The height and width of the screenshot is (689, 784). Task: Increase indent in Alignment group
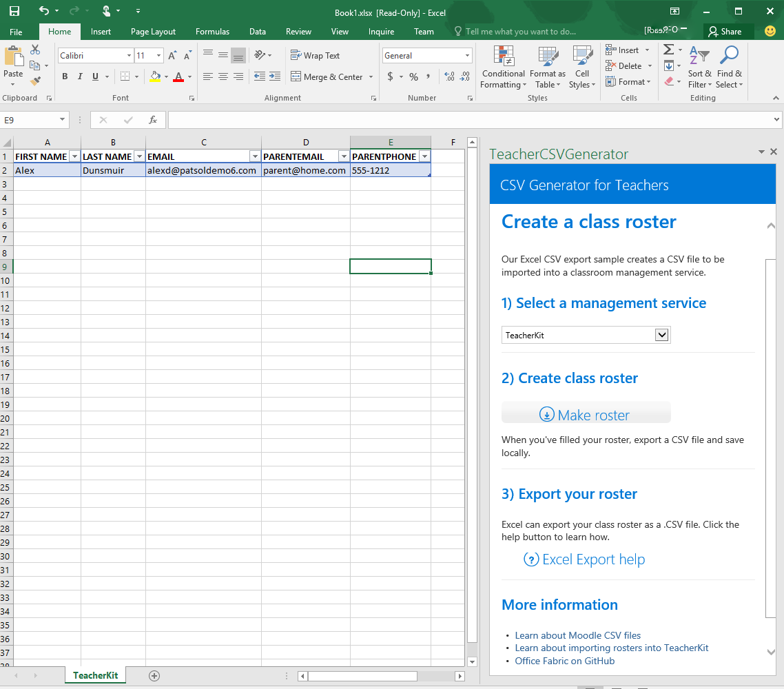click(275, 76)
